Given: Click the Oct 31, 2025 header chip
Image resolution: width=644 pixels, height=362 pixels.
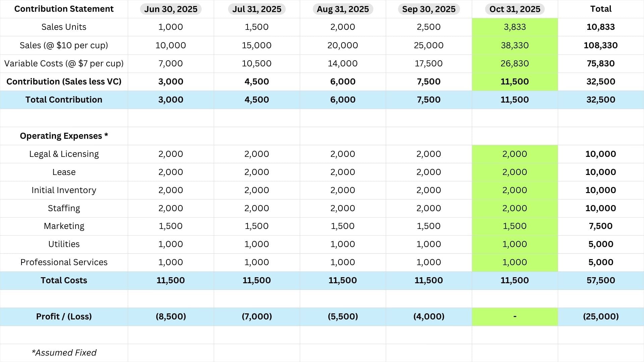Looking at the screenshot, I should (515, 9).
